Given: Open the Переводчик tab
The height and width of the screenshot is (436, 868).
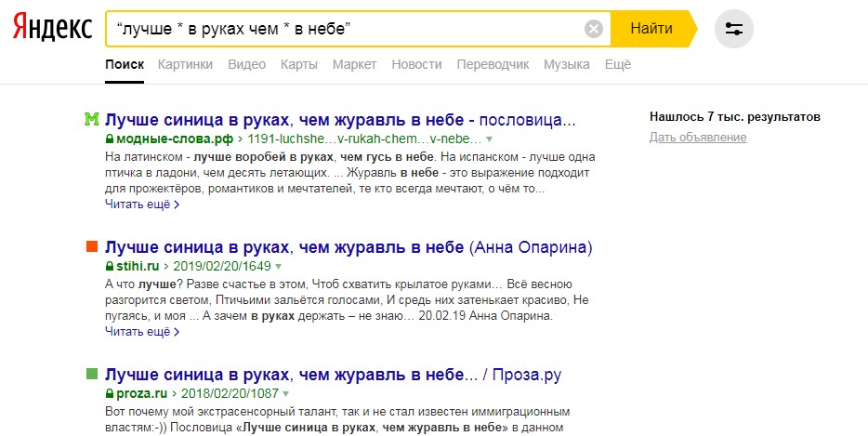Looking at the screenshot, I should tap(493, 65).
